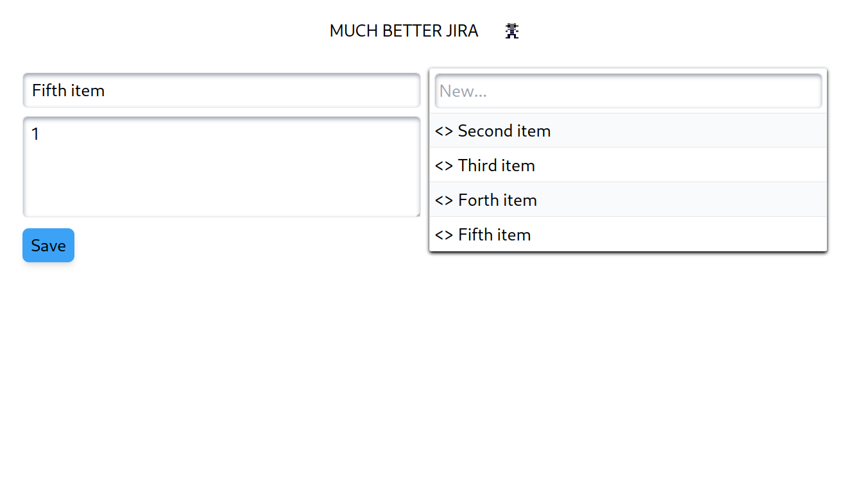Click the <> icon beside Forth item
847x504 pixels.
(443, 201)
